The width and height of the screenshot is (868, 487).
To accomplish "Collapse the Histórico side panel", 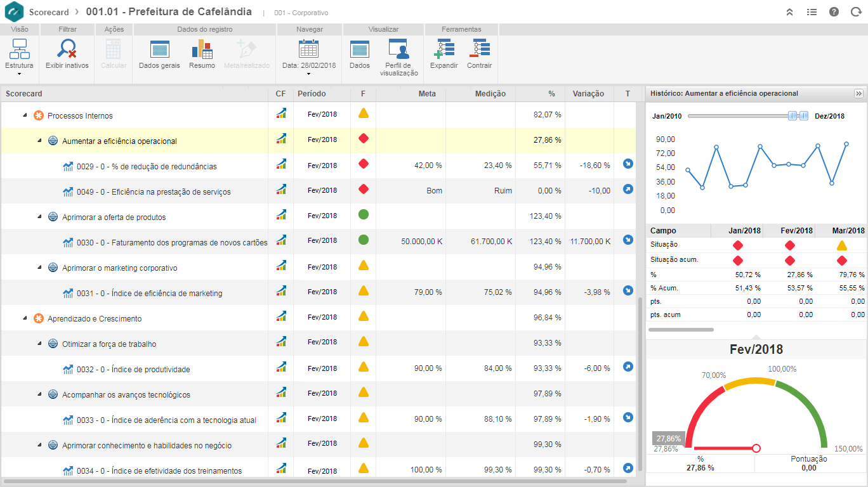I will point(858,93).
